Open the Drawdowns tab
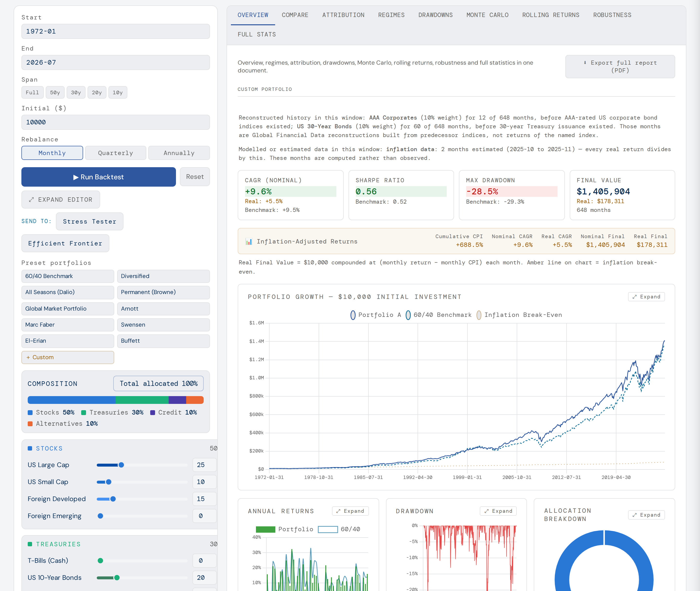The image size is (700, 591). pos(436,15)
